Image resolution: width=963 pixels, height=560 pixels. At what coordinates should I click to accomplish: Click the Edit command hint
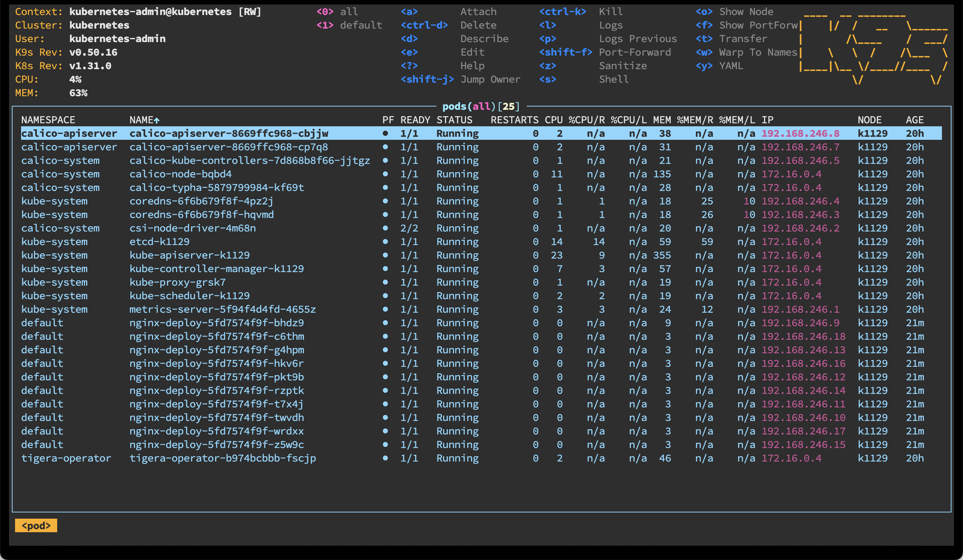472,52
